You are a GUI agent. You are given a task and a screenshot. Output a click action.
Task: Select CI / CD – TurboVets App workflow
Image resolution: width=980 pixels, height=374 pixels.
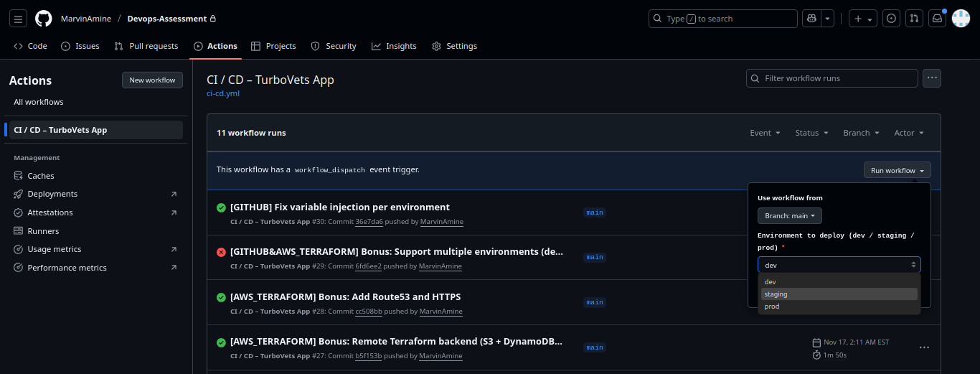[x=95, y=130]
